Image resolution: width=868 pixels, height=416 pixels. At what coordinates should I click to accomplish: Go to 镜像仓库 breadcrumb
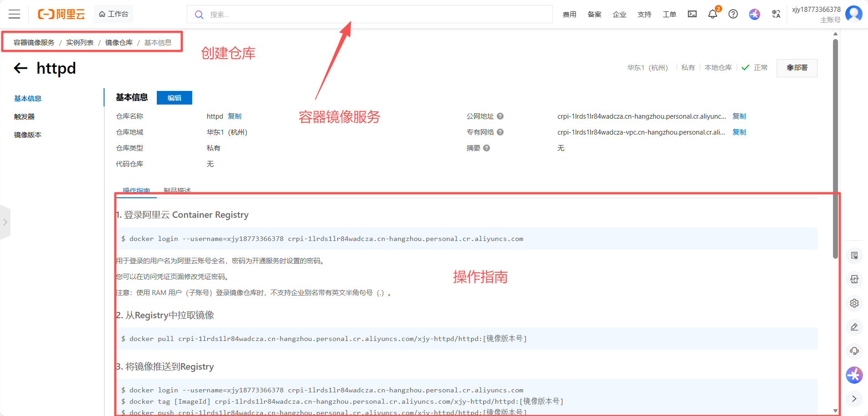(119, 42)
